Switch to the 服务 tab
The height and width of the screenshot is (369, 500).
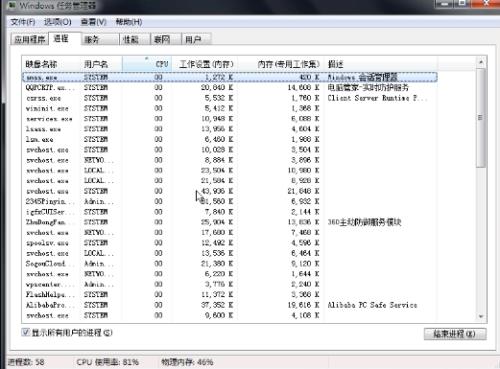click(x=100, y=39)
